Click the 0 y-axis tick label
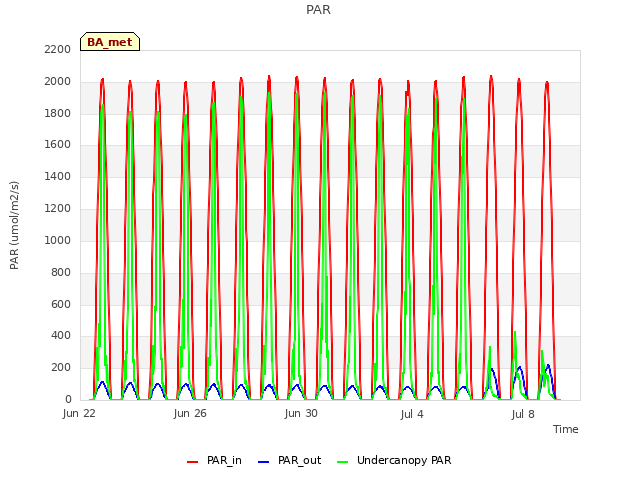This screenshot has height=480, width=640. (68, 400)
